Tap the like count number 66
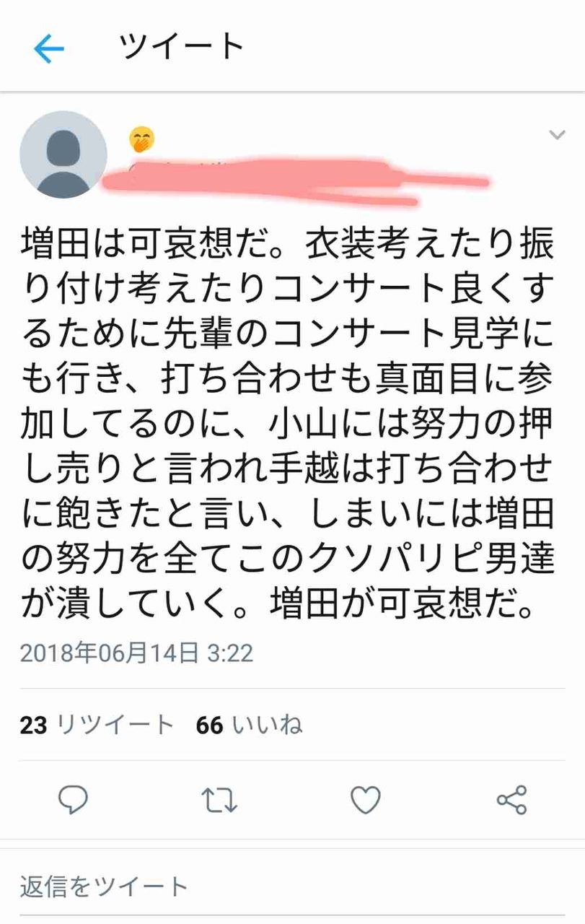The image size is (585, 924). coord(209,725)
